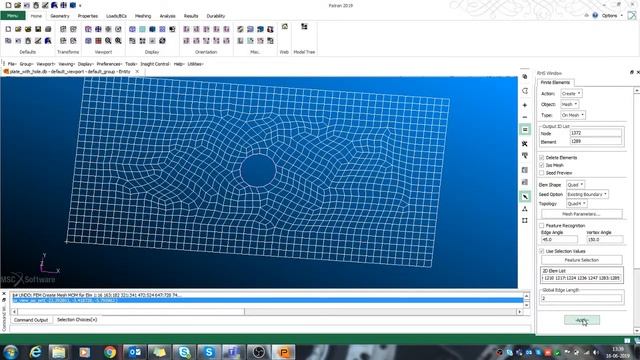
Task: Toggle the Use Selection Values checkbox
Action: click(x=542, y=251)
